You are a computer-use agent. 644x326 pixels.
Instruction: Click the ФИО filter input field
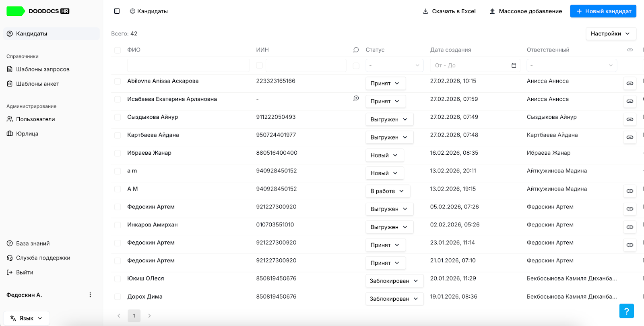188,65
